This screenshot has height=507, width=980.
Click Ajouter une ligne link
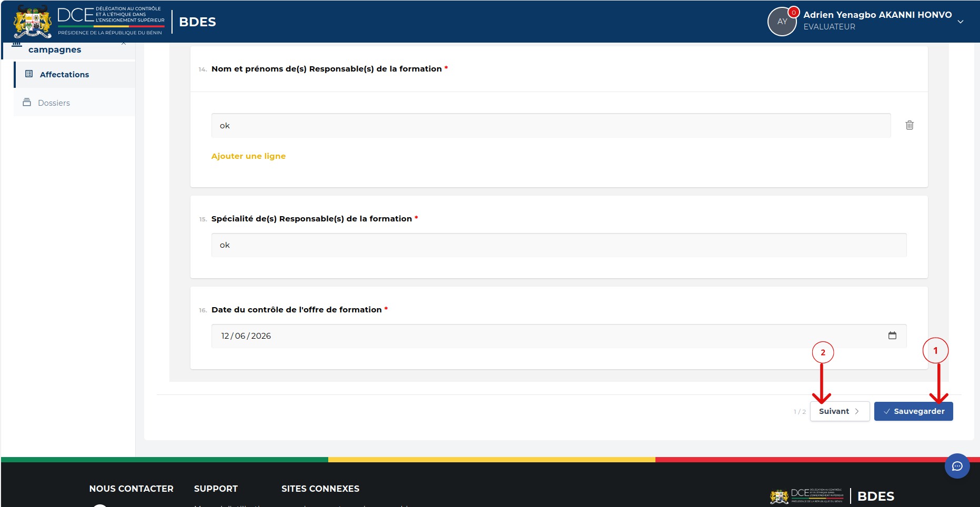click(248, 156)
